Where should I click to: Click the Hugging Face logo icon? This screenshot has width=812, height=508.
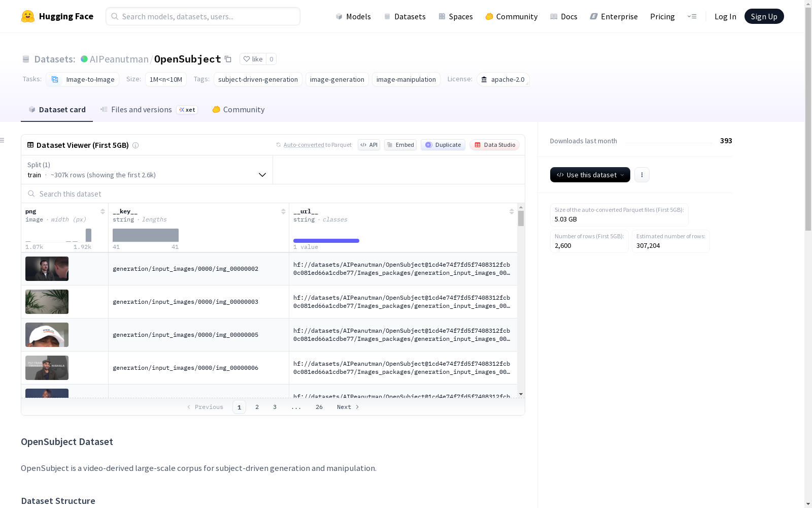(x=28, y=16)
